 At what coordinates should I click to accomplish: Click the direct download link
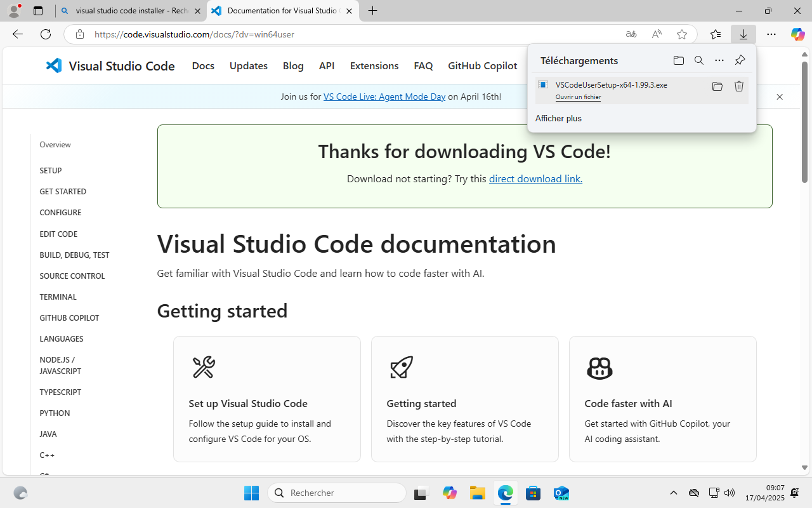click(x=535, y=179)
